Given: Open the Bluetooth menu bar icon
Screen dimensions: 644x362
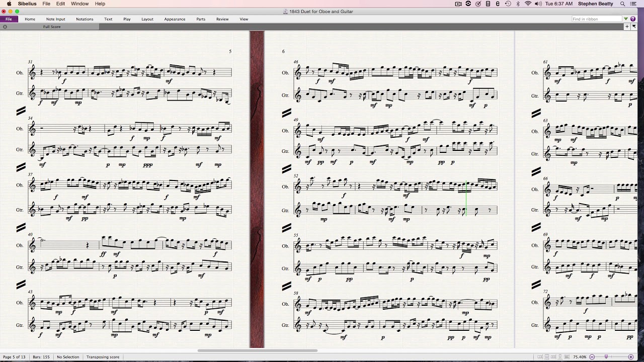Looking at the screenshot, I should coord(518,4).
